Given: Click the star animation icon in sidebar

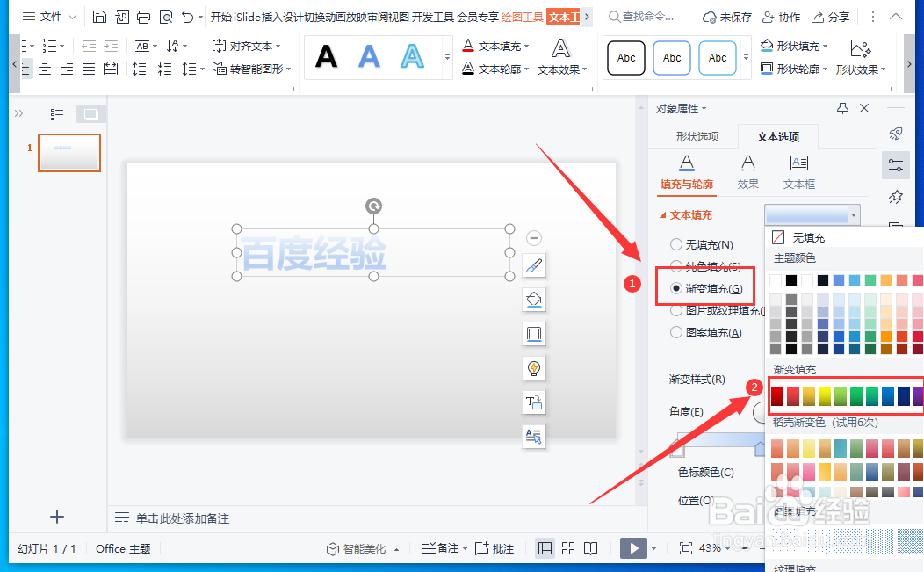Looking at the screenshot, I should pos(896,196).
